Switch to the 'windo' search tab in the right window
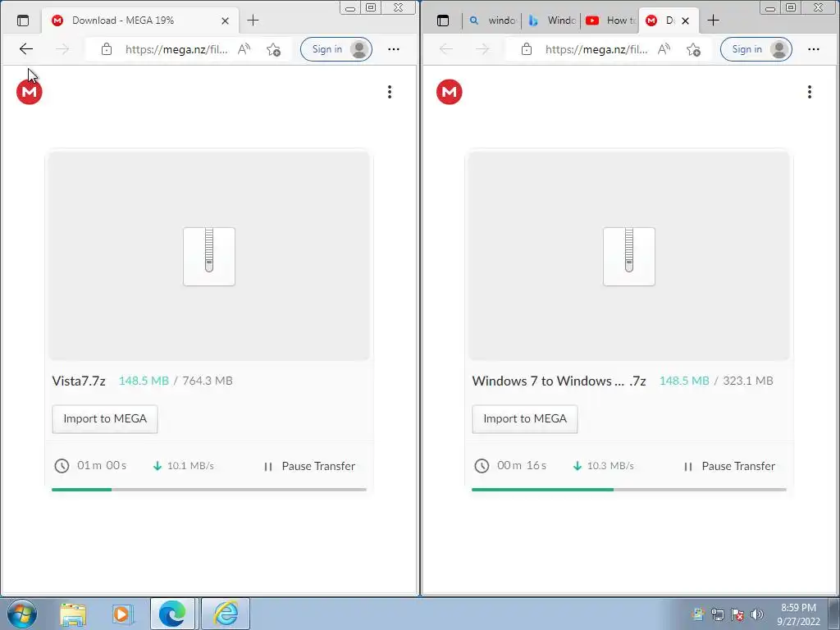This screenshot has height=630, width=840. tap(492, 21)
